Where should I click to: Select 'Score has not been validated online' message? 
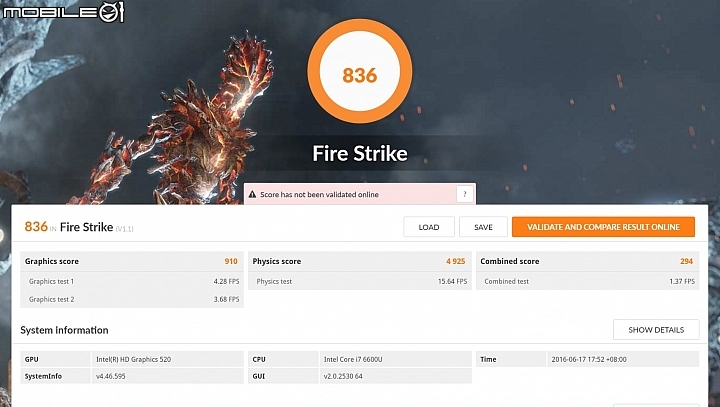pyautogui.click(x=319, y=195)
